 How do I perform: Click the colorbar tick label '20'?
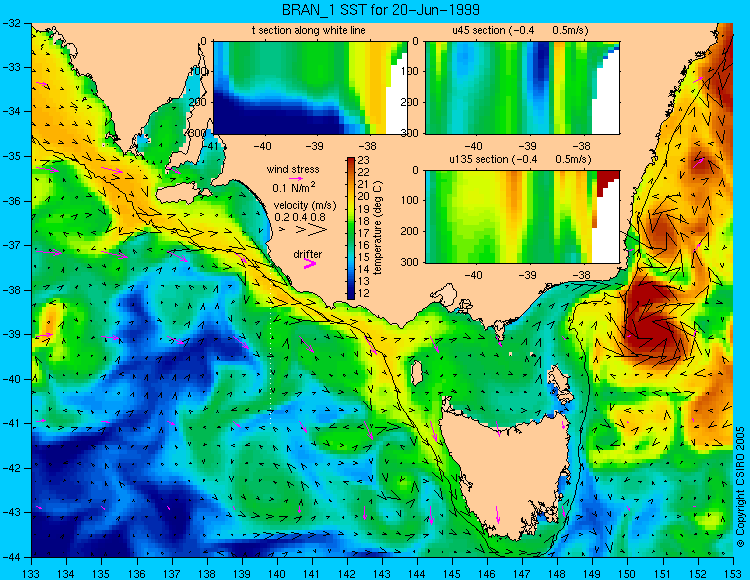coord(364,197)
